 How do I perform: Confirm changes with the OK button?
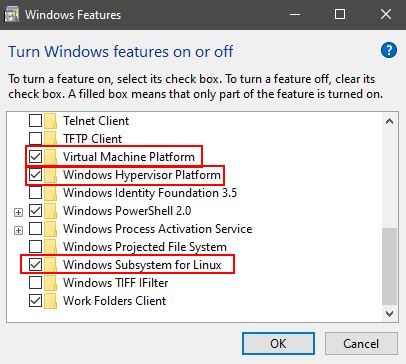tap(278, 343)
